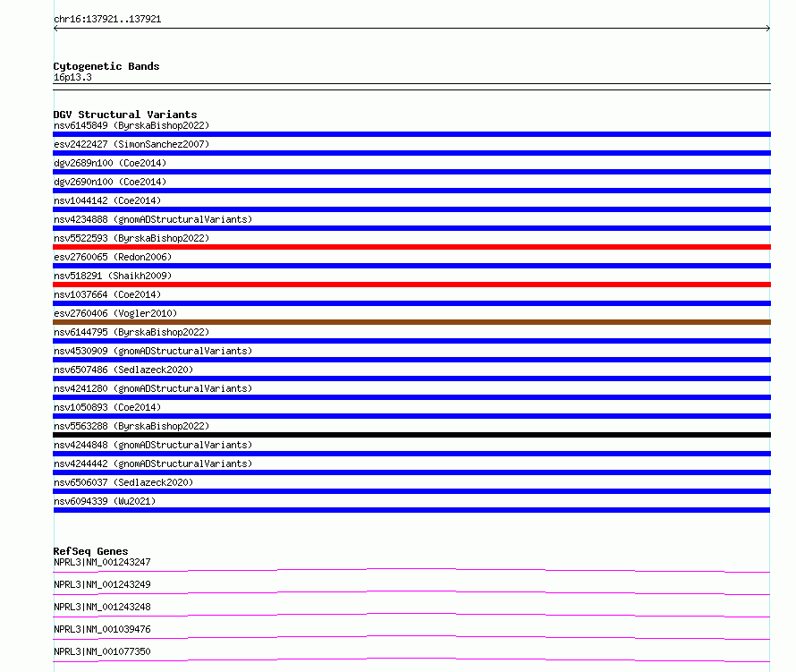Click the blue bar under nsv4234888
Viewport: 796px width, 672px height.
[x=411, y=228]
